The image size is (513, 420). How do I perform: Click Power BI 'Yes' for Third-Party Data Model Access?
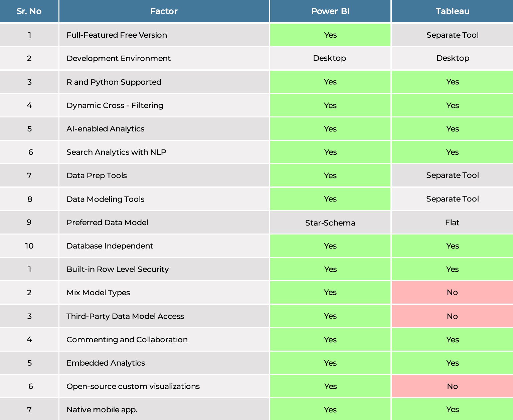point(330,316)
